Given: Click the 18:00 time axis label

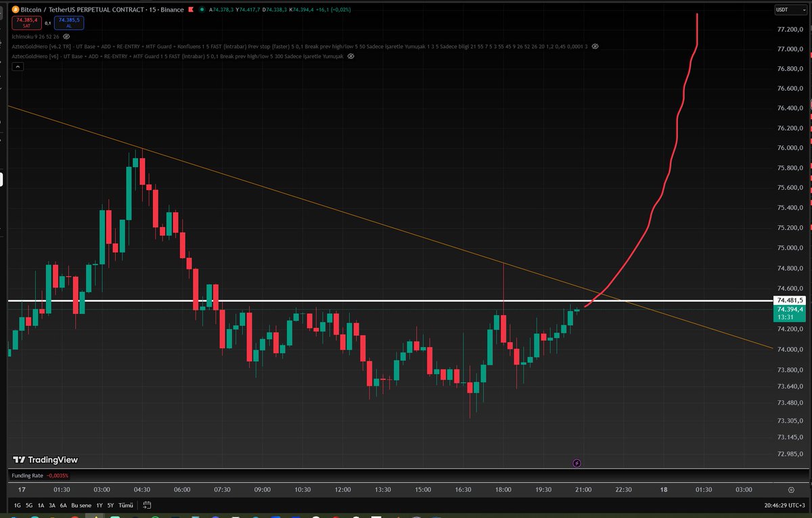Looking at the screenshot, I should pyautogui.click(x=504, y=490).
